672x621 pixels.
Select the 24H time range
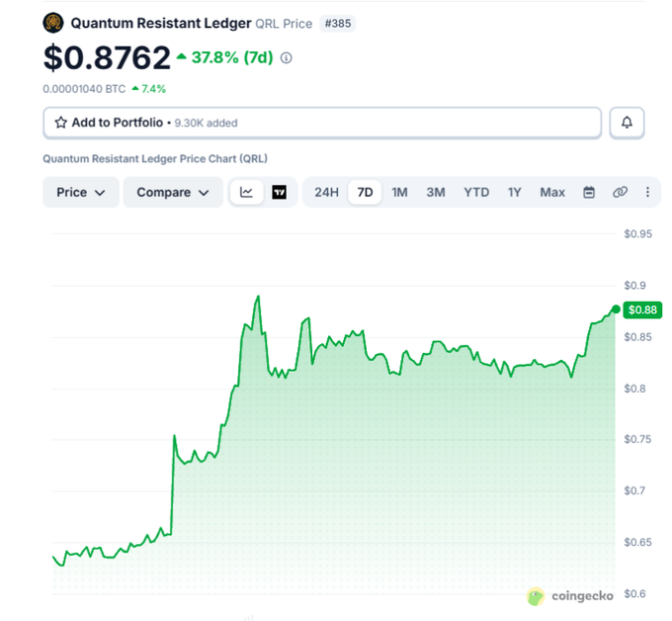pos(326,192)
